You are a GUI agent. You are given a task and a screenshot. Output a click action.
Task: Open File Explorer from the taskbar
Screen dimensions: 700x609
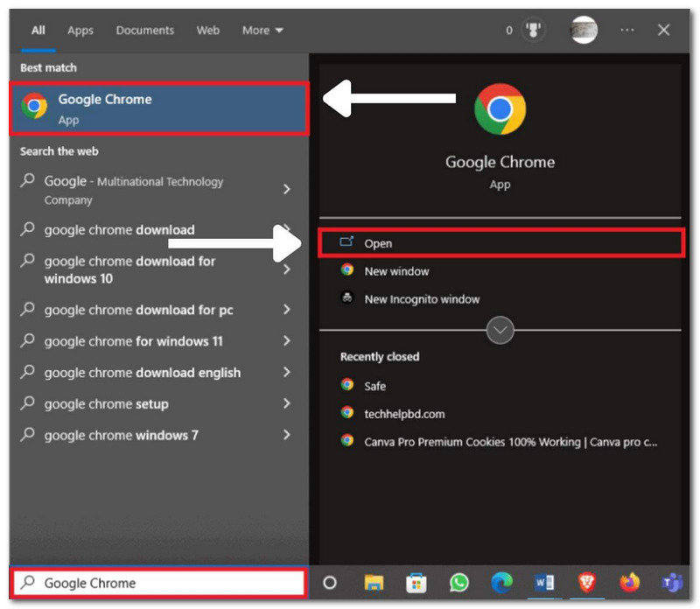coord(374,583)
